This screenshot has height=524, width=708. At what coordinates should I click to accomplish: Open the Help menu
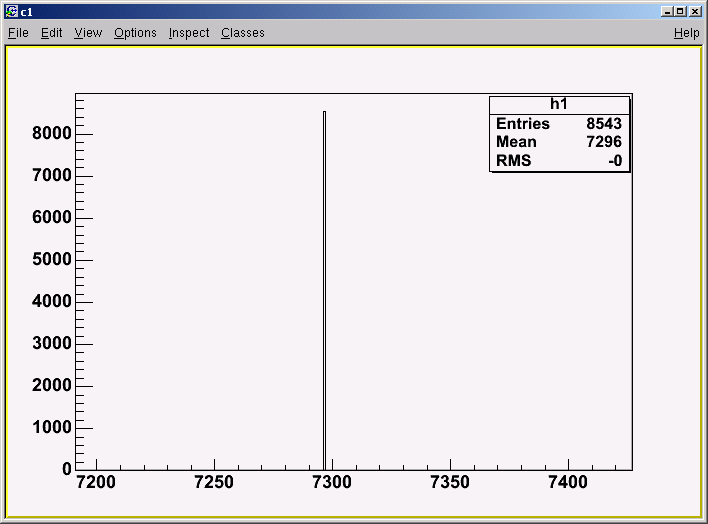tap(686, 33)
